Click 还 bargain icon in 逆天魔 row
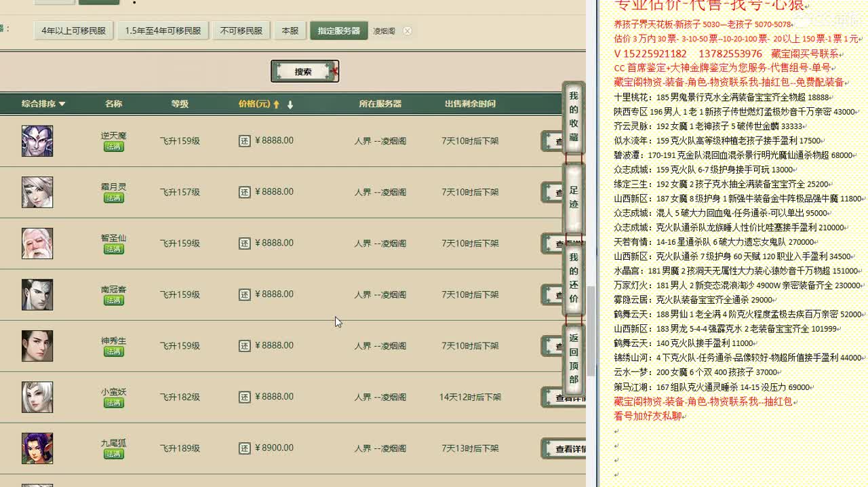Image resolution: width=868 pixels, height=487 pixels. (x=245, y=141)
